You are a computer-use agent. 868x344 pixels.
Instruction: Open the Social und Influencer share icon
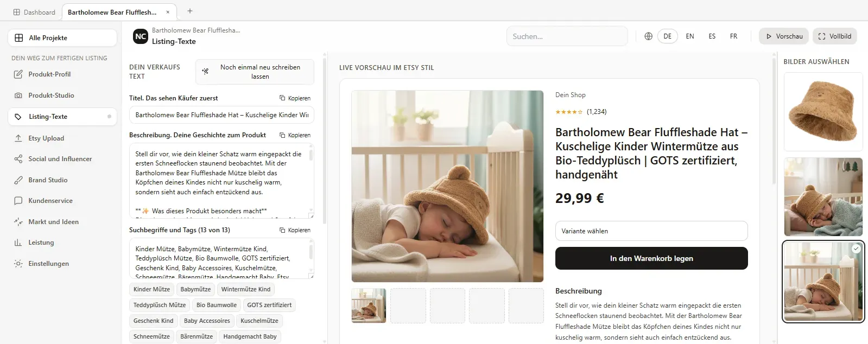pyautogui.click(x=18, y=159)
